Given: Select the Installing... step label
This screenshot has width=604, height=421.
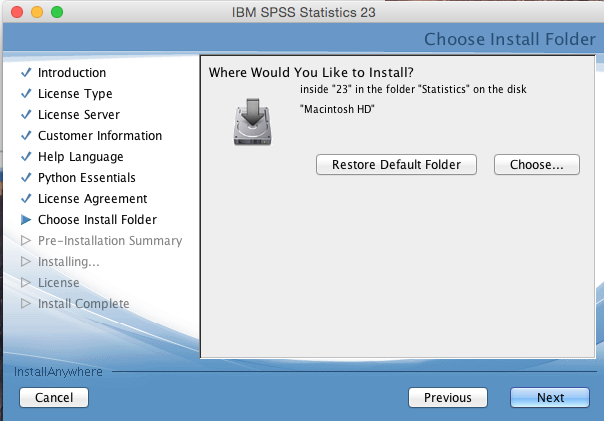Looking at the screenshot, I should (x=69, y=262).
